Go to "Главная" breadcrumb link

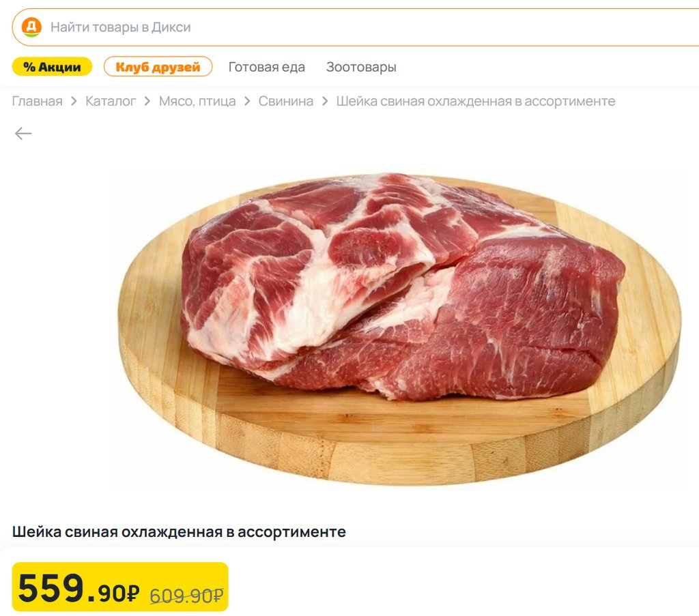37,101
